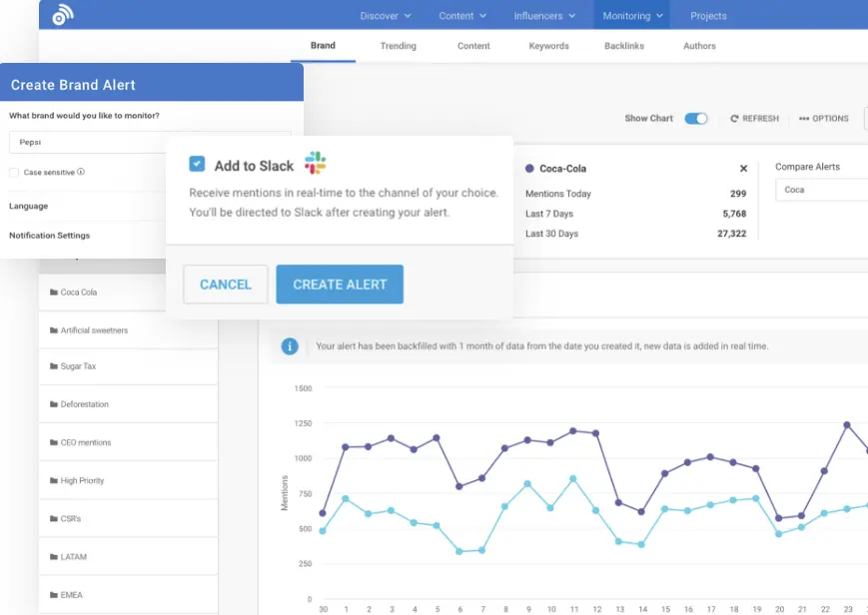
Task: Disable the Show Chart toggle
Action: 696,118
